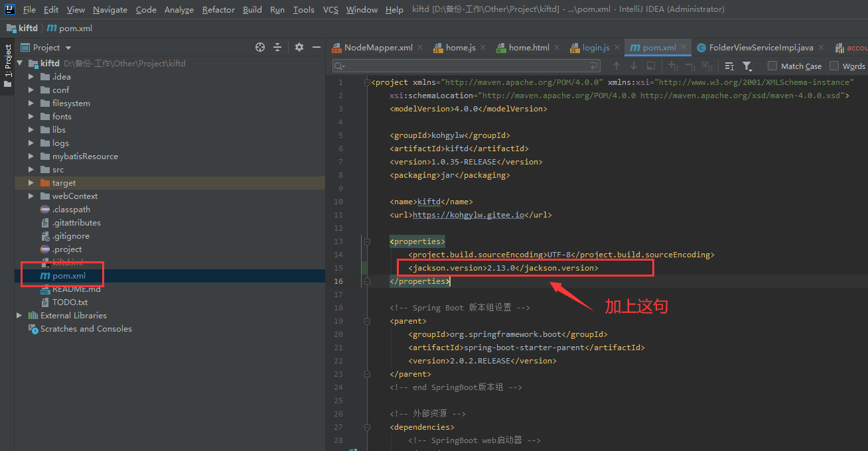Screen dimensions: 868x451
Task: Open the VCS menu
Action: [x=330, y=9]
